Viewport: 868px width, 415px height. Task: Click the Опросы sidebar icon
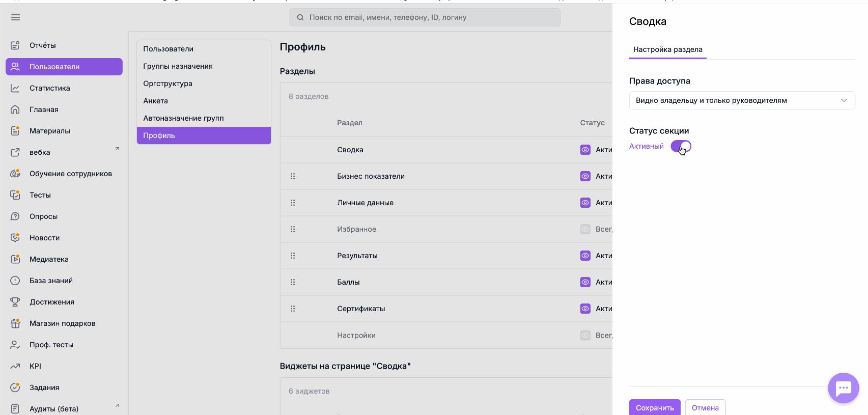15,216
